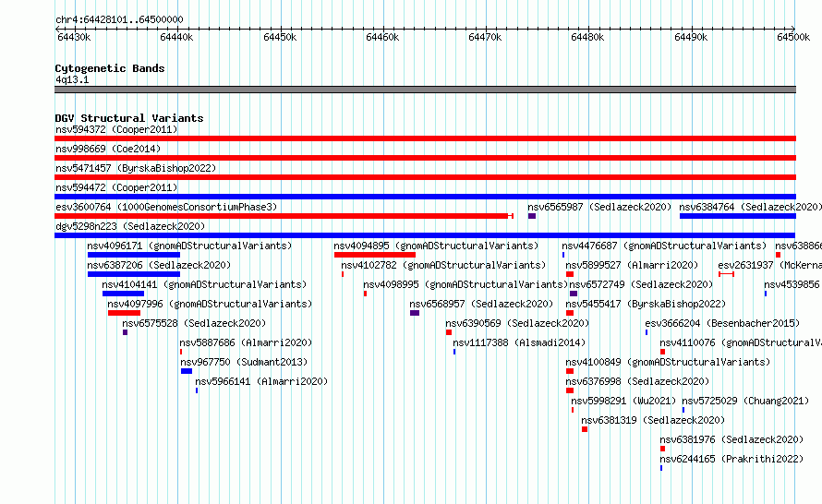Click nsv5899527 (Almarri2020) label

click(x=632, y=265)
